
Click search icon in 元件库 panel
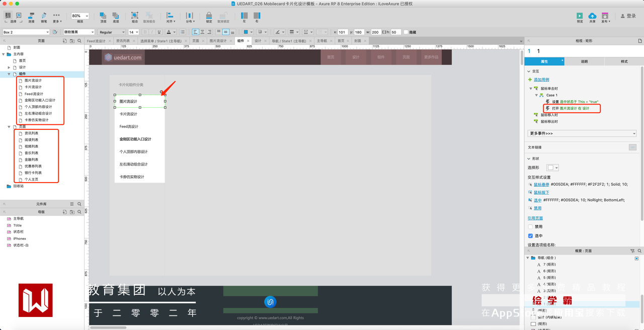[x=79, y=204]
